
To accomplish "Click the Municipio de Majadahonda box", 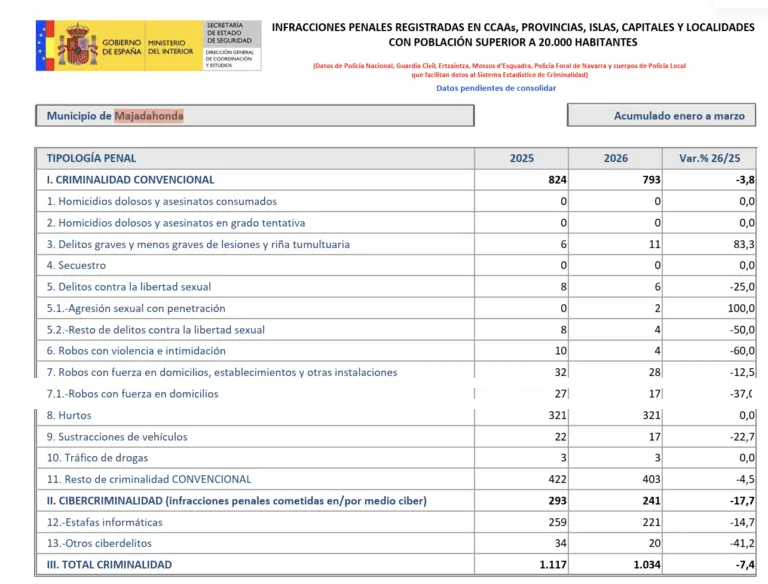I will point(255,116).
